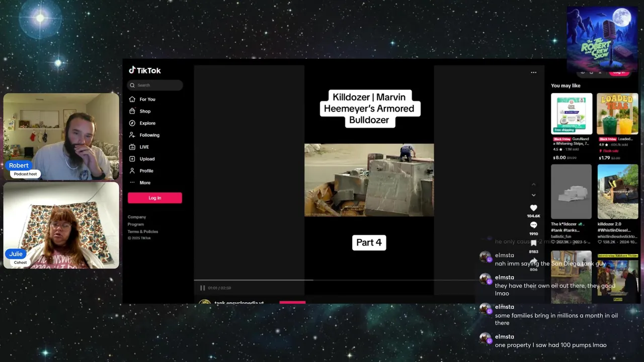
Task: Click the Julie name label
Action: click(x=16, y=254)
